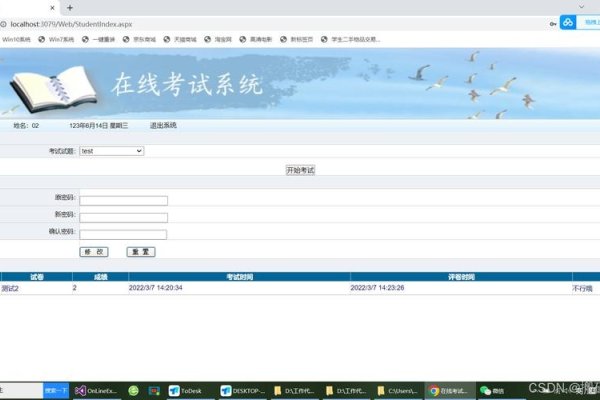Open the green 360 browser taskbar icon
This screenshot has height=400, width=600.
[x=134, y=391]
